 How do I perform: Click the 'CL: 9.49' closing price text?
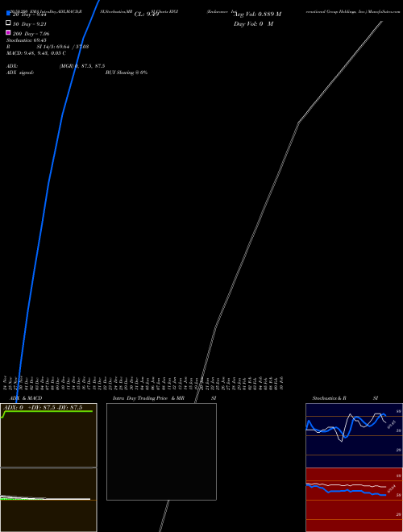147,15
